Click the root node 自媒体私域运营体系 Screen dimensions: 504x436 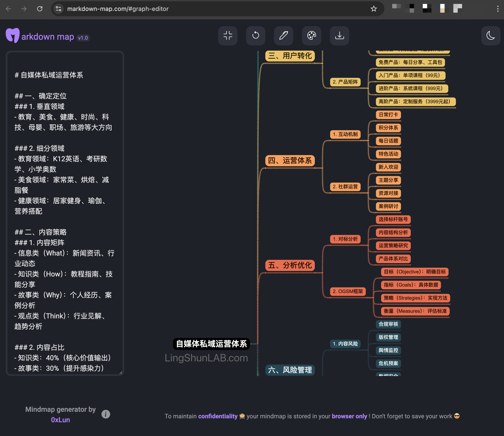click(x=211, y=344)
